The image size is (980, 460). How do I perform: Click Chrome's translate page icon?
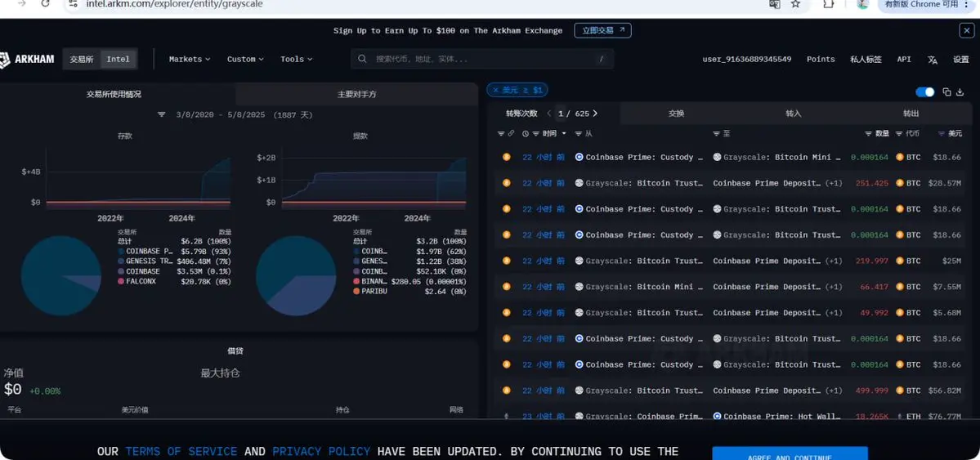[775, 4]
